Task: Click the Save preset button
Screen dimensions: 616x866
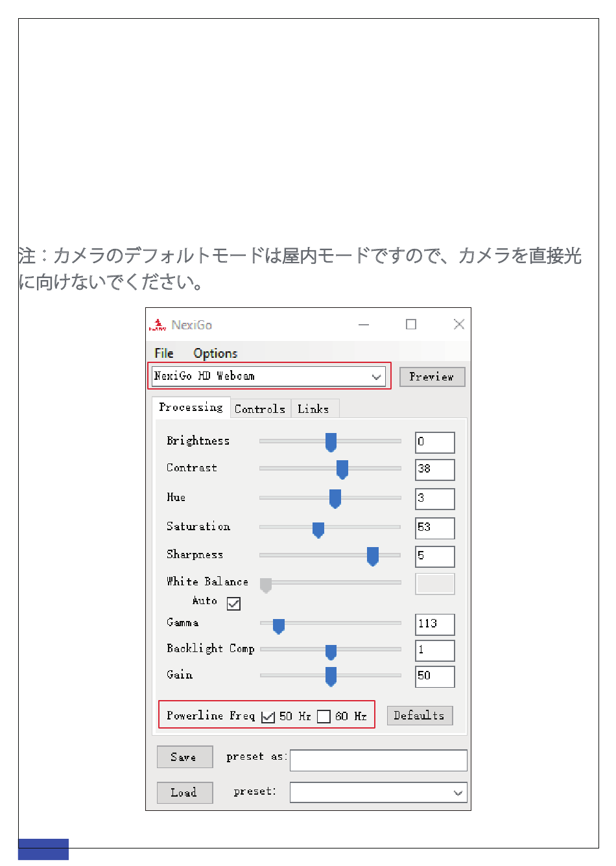Action: (185, 757)
